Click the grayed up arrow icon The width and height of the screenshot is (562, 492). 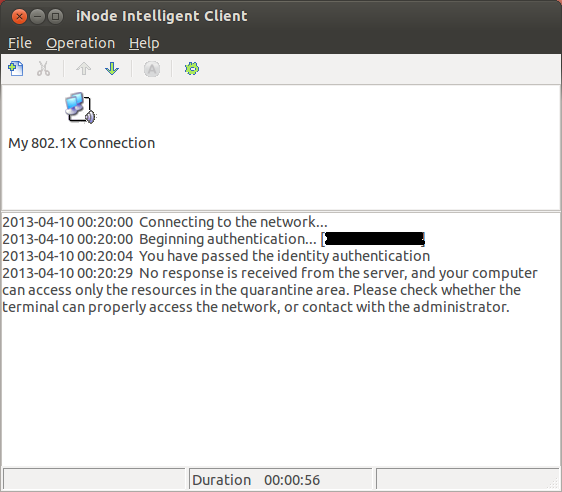point(84,68)
